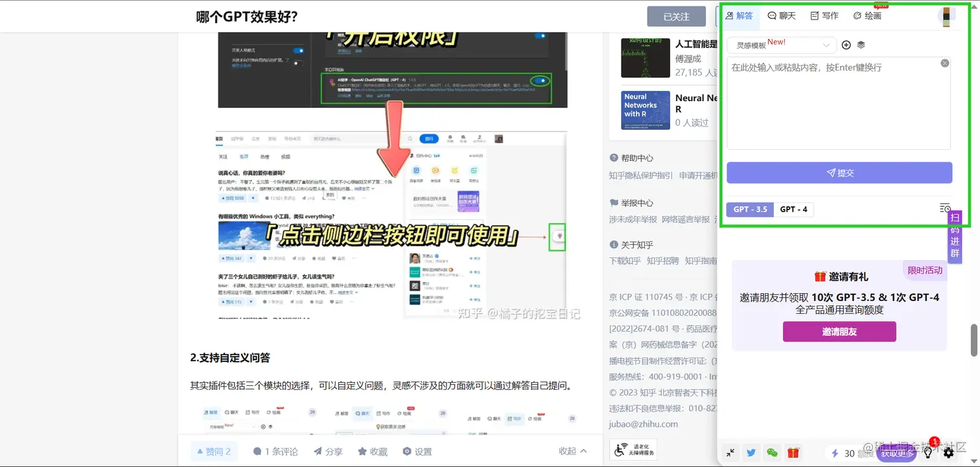
Task: Click the 提交 submit button
Action: 839,173
